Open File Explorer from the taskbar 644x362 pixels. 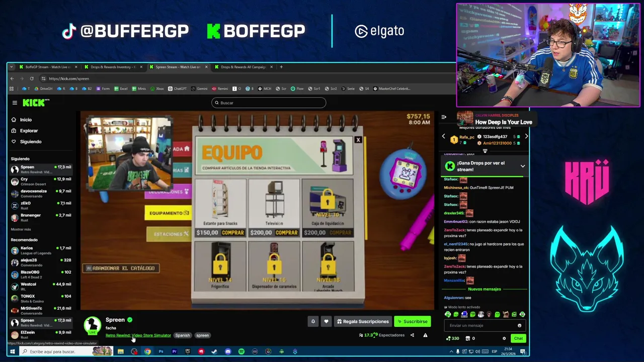tap(121, 351)
